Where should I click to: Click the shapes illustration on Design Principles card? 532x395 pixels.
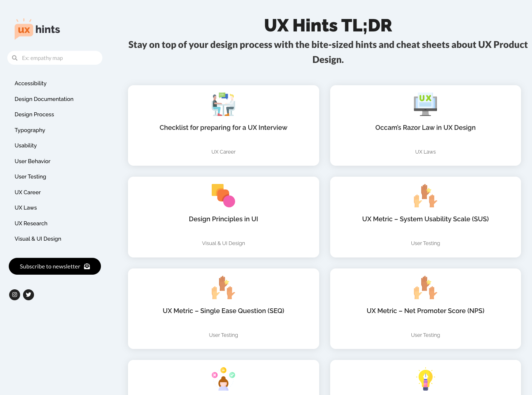223,195
